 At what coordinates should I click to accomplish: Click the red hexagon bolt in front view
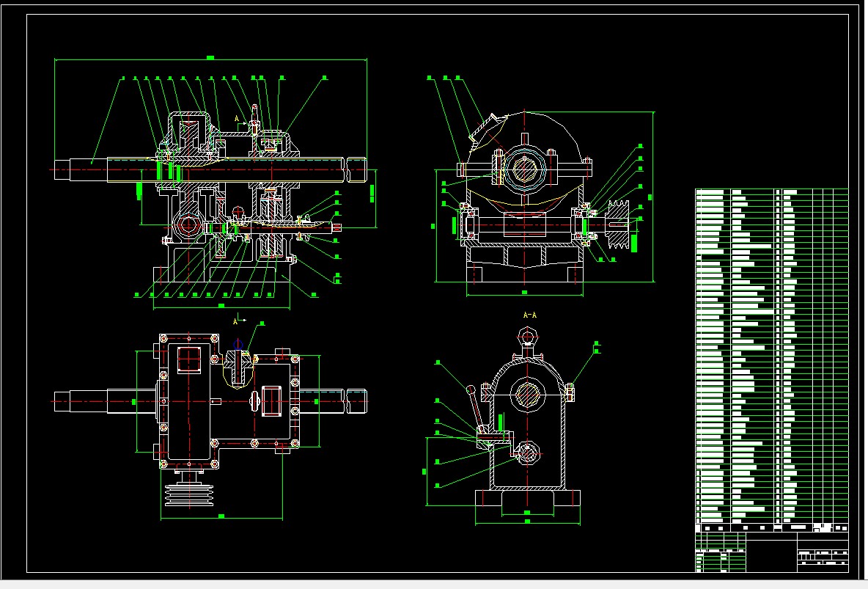click(x=188, y=224)
